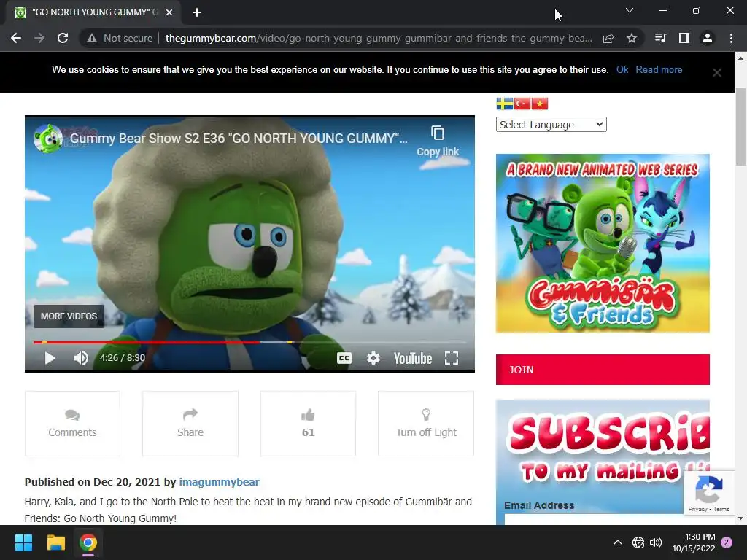747x560 pixels.
Task: Open the Windows Start menu
Action: coord(23,542)
